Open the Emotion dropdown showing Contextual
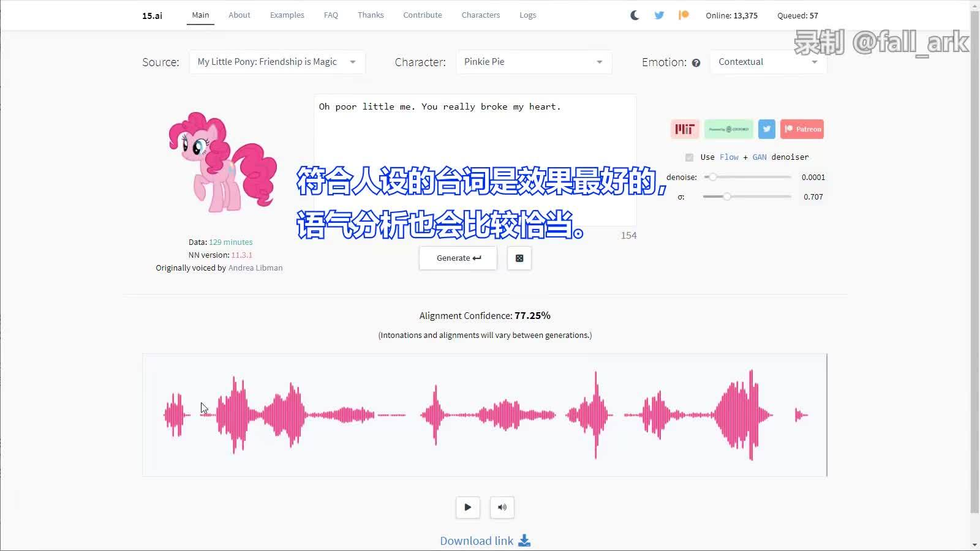Viewport: 980px width, 551px height. 769,62
